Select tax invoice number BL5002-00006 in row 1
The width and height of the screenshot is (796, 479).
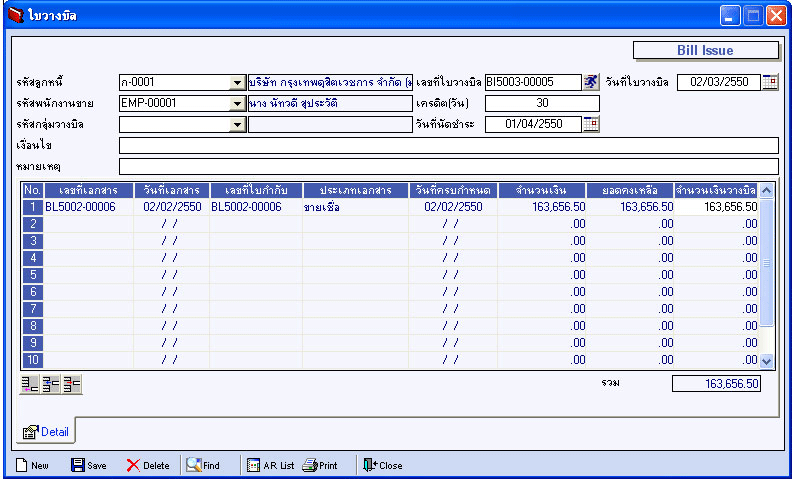pos(256,207)
